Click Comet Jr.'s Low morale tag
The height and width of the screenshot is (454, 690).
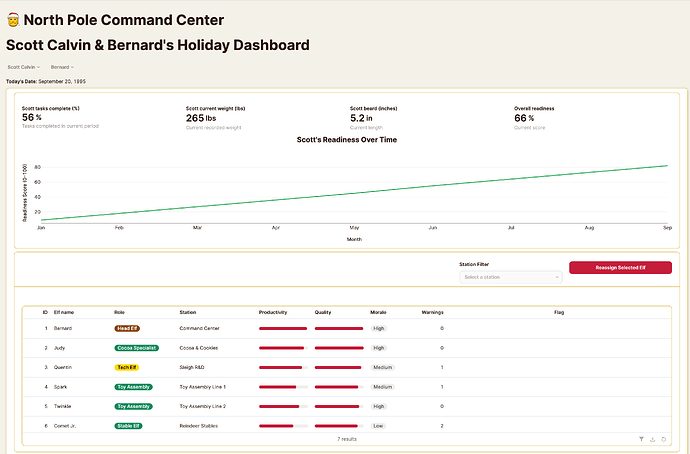tap(378, 426)
